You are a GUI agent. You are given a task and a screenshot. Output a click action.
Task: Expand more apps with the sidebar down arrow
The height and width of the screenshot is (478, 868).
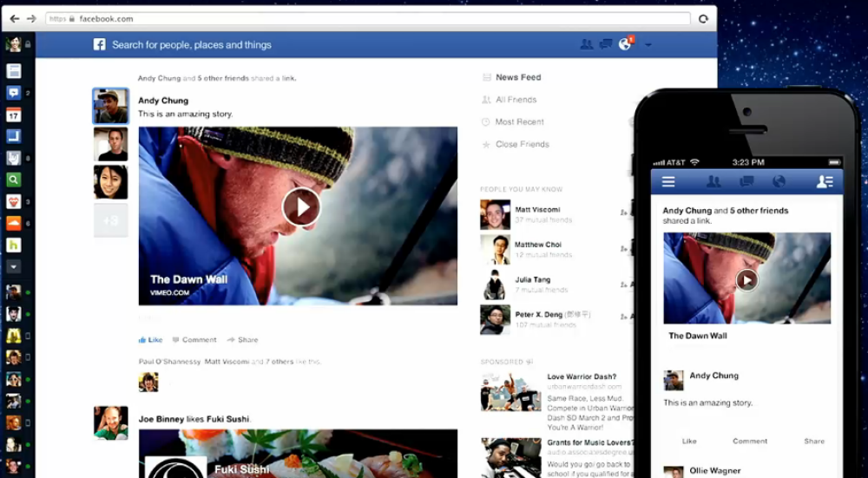point(14,266)
